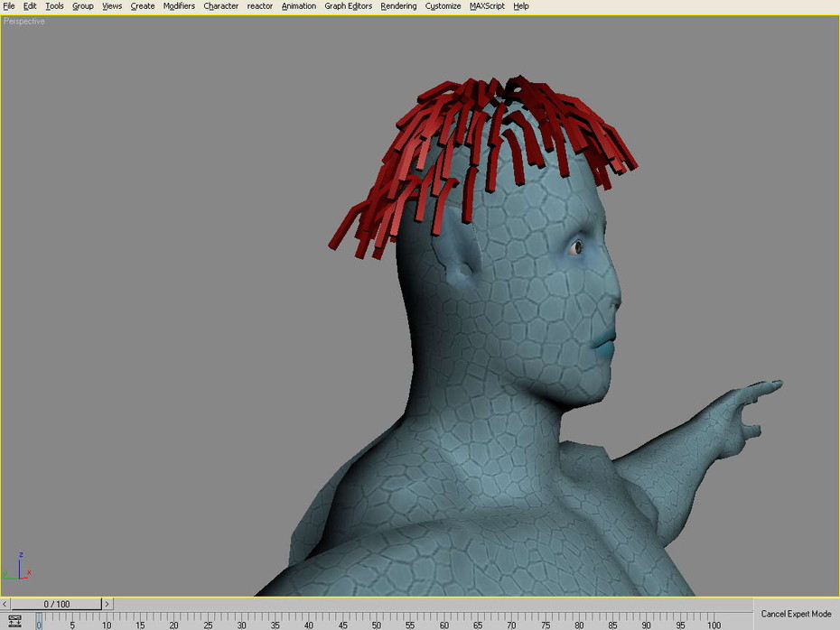This screenshot has width=840, height=630.
Task: Open the Create menu
Action: (x=143, y=6)
